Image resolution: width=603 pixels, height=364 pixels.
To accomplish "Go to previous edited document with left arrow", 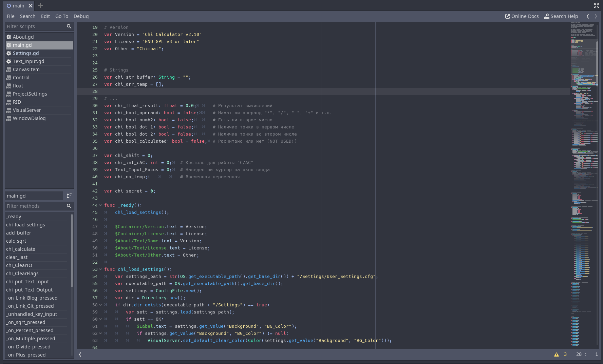I will pyautogui.click(x=588, y=16).
